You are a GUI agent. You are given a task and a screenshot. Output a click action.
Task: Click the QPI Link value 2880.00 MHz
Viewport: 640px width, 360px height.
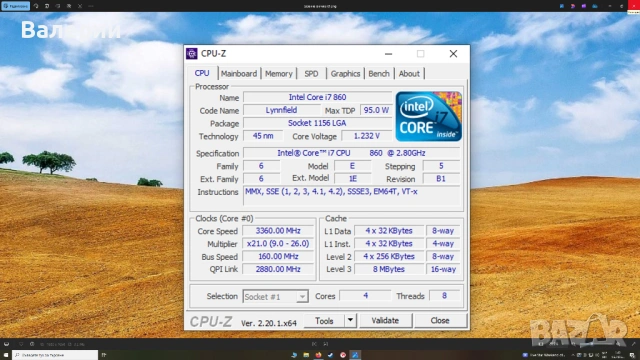coord(278,269)
